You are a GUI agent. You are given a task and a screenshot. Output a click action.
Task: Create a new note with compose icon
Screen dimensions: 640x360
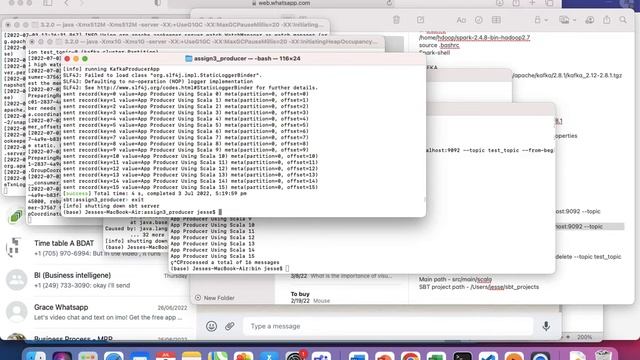420,20
